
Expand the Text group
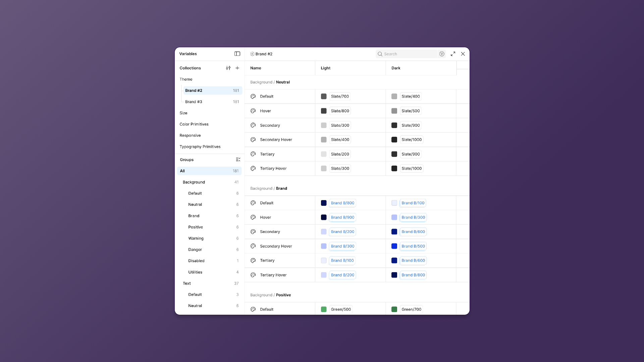click(x=187, y=283)
